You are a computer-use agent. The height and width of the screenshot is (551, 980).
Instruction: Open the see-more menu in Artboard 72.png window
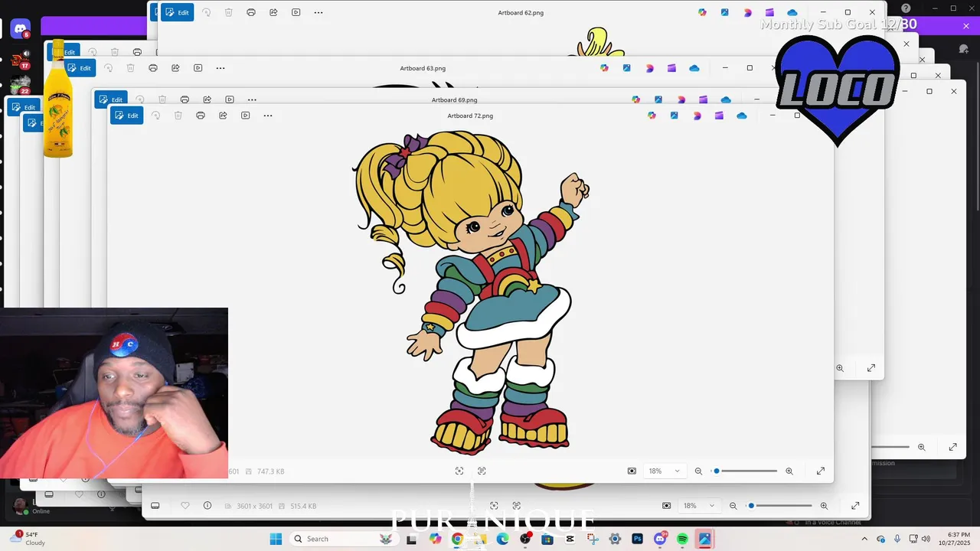click(268, 116)
